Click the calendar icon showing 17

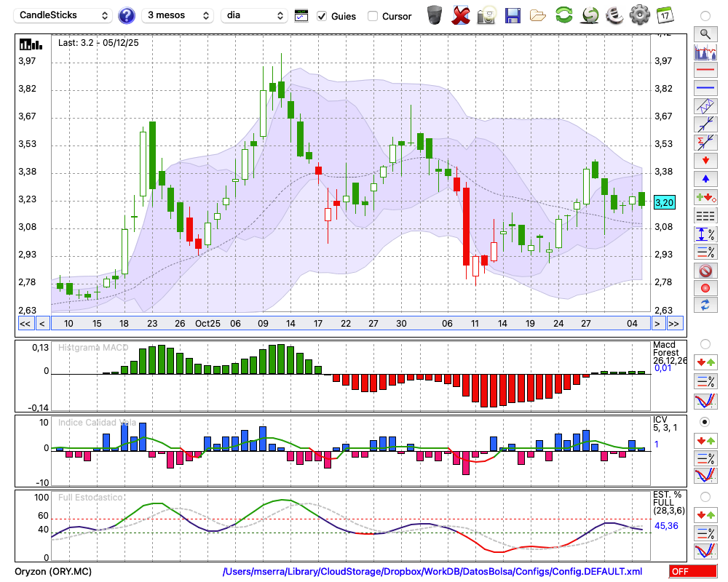coord(665,15)
